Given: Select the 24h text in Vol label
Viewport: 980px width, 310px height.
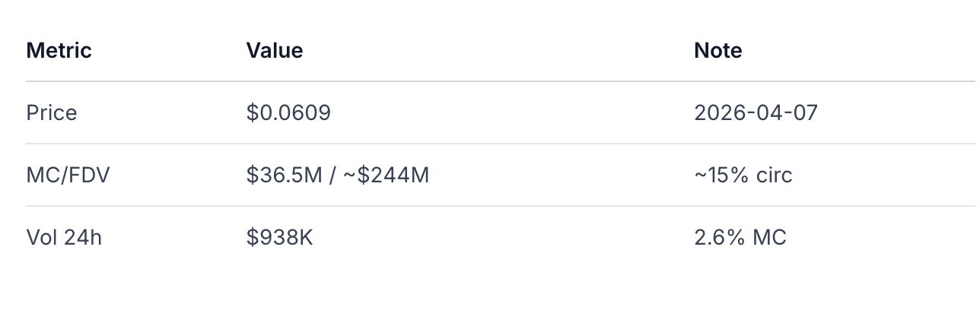Looking at the screenshot, I should click(x=83, y=238).
